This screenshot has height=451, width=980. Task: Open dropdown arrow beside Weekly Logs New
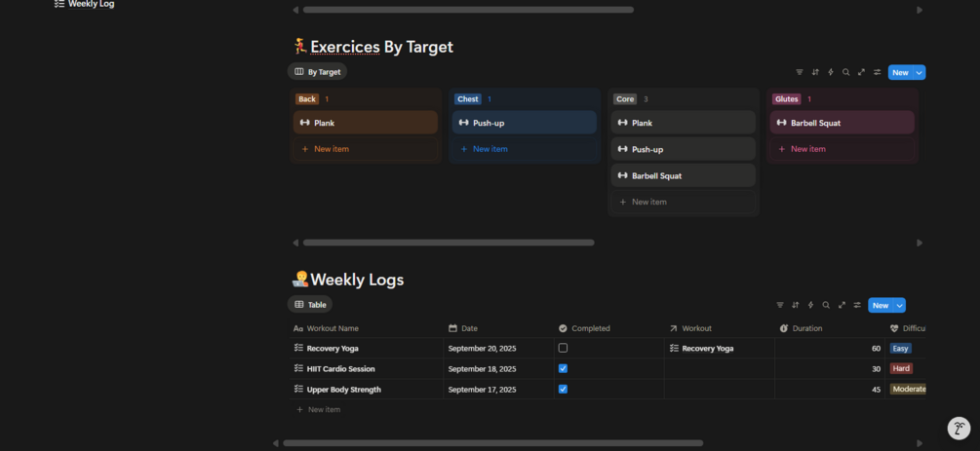900,305
